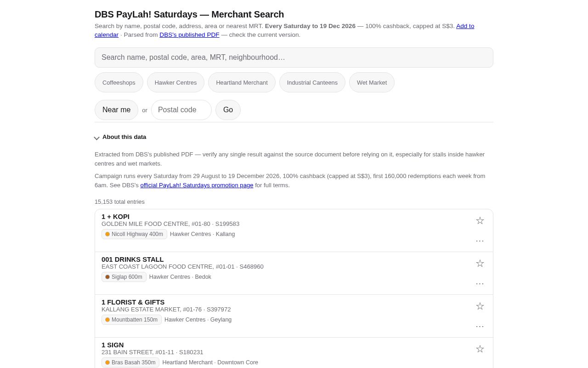Screen dimensions: 588x368
Task: Focus the merchant search field
Action: 294,57
